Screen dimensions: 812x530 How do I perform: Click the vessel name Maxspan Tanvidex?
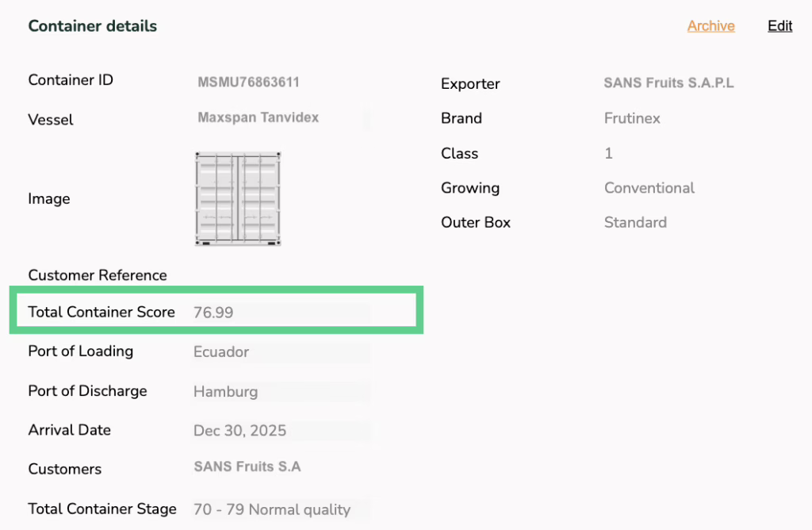258,117
